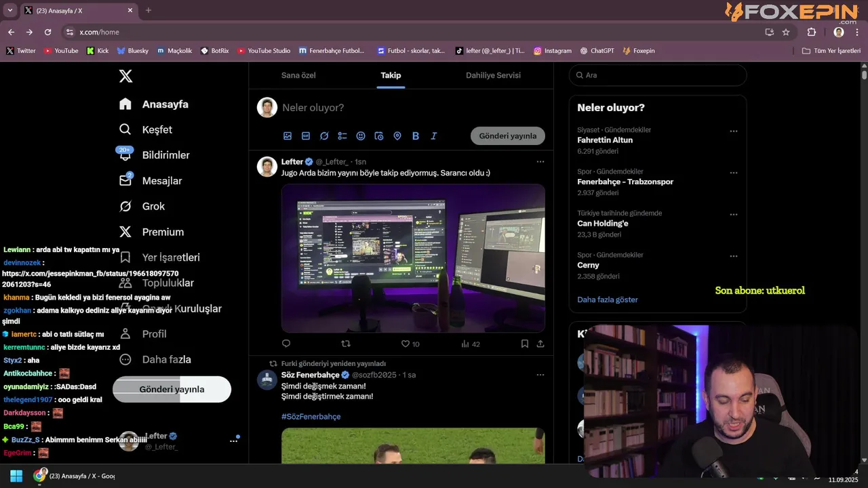
Task: Click the Ara search field
Action: click(x=658, y=75)
